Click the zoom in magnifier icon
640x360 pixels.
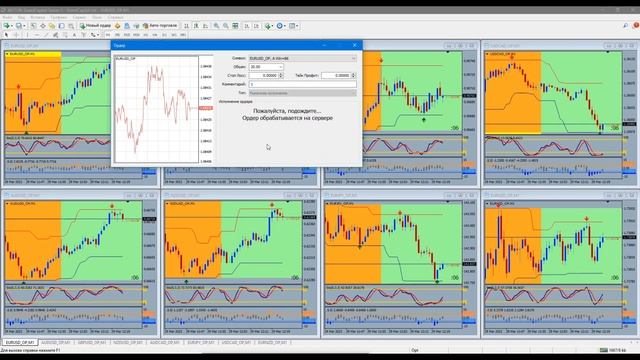pos(216,26)
